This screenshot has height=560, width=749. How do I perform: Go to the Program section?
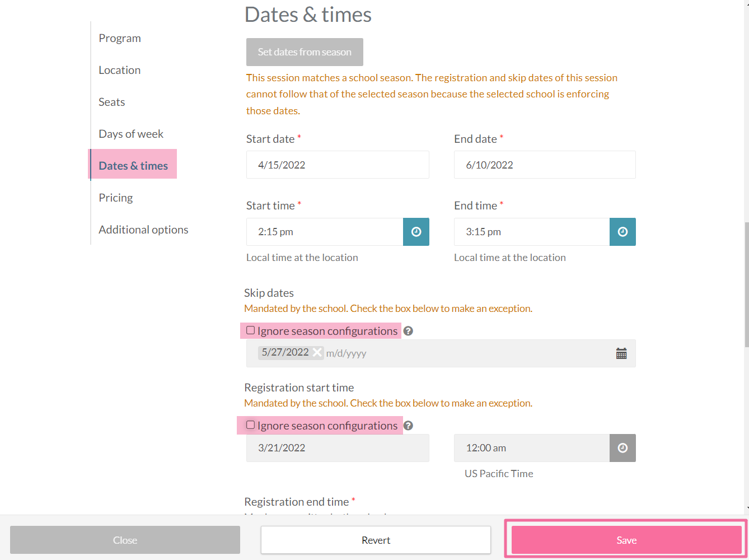(120, 38)
